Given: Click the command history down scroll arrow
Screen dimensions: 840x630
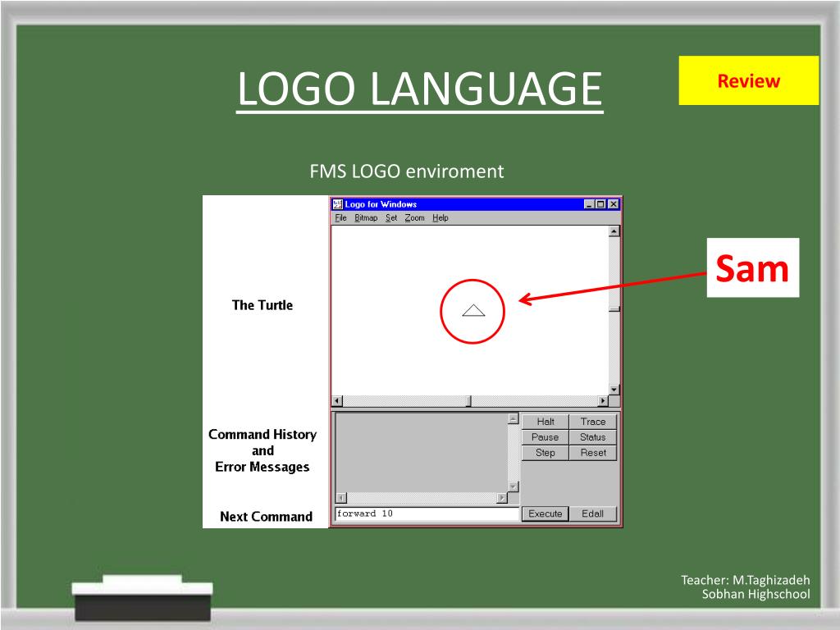Looking at the screenshot, I should [514, 486].
